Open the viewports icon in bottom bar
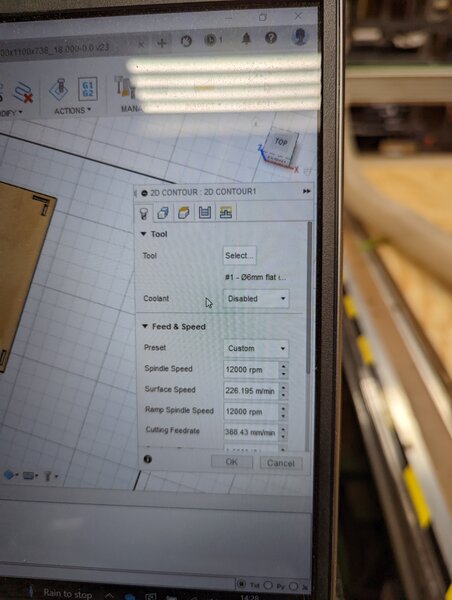Viewport: 452px width, 600px height. [x=50, y=476]
